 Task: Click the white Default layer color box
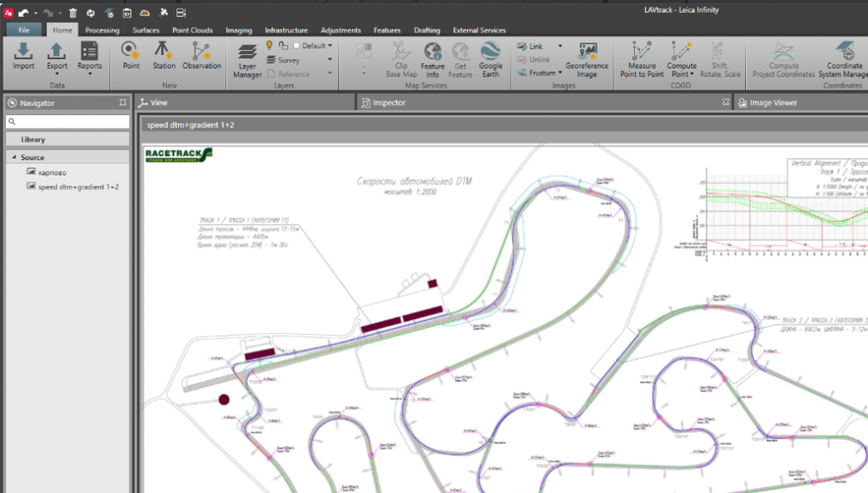(296, 46)
